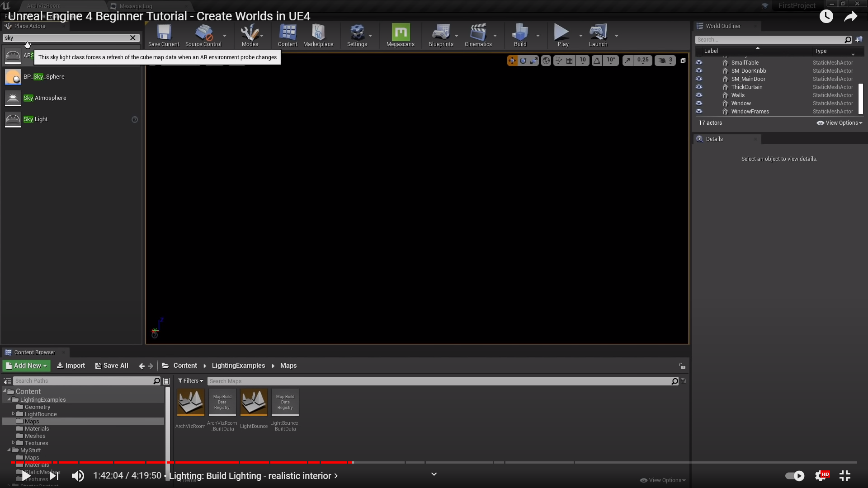Select the ArchVizRoom map thumbnail
Image resolution: width=868 pixels, height=488 pixels.
tap(190, 402)
